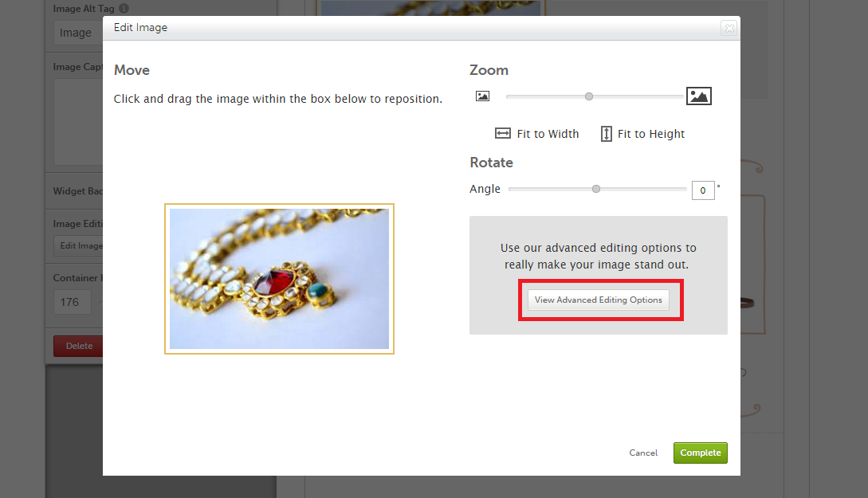This screenshot has width=868, height=498.
Task: Click the jewelry image preview thumbnail
Action: click(x=279, y=279)
